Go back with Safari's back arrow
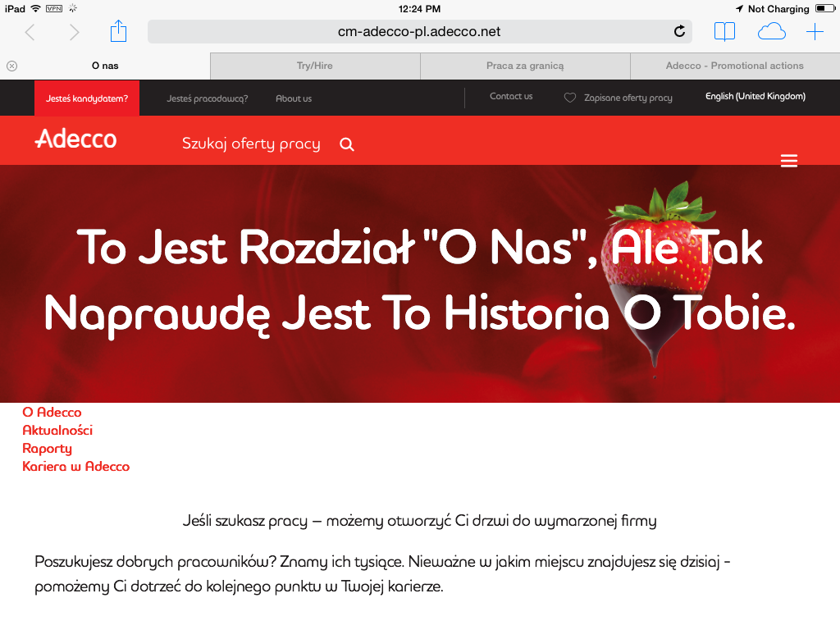The image size is (840, 630). (30, 32)
